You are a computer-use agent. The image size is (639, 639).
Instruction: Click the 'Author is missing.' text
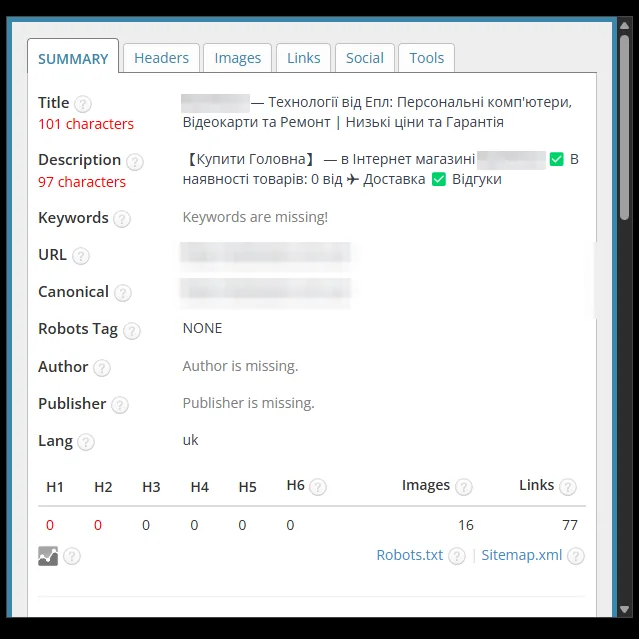click(240, 366)
